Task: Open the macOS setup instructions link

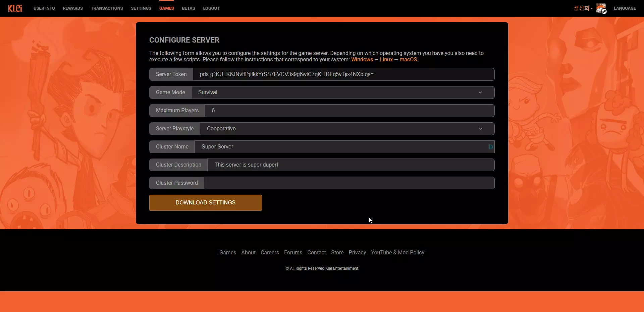Action: [x=408, y=60]
